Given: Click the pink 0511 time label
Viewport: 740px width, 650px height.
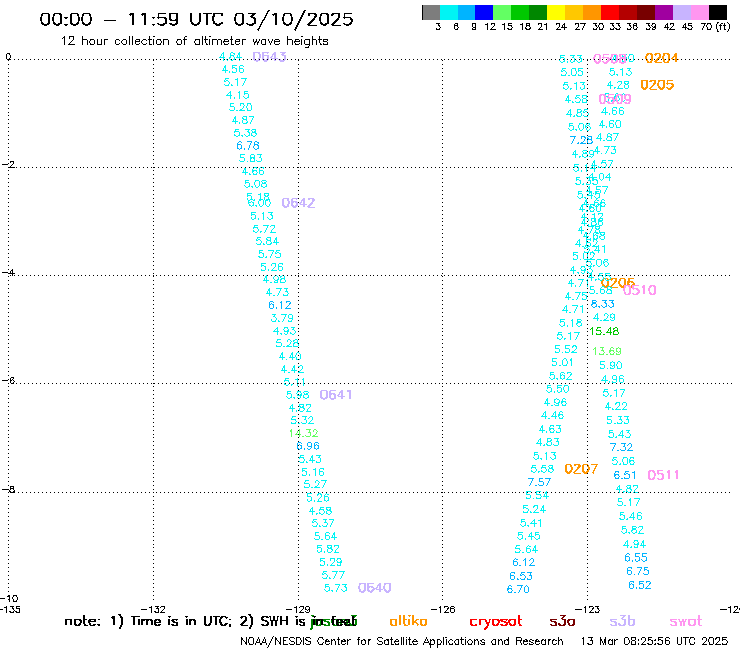Looking at the screenshot, I should point(663,475).
